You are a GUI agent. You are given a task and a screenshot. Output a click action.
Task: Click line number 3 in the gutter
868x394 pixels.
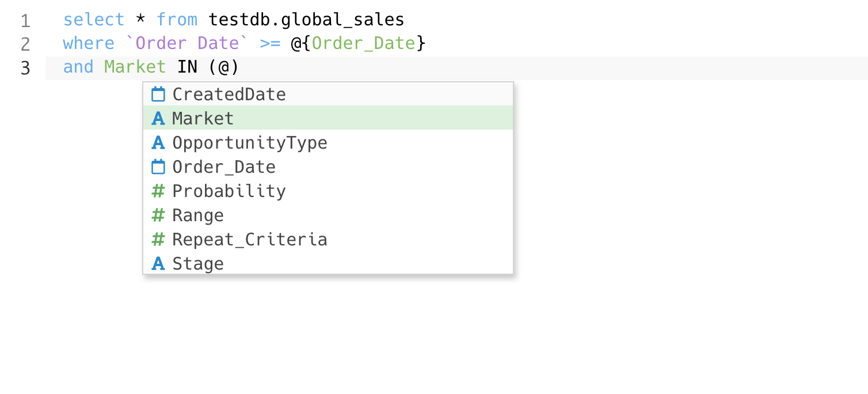click(x=25, y=68)
